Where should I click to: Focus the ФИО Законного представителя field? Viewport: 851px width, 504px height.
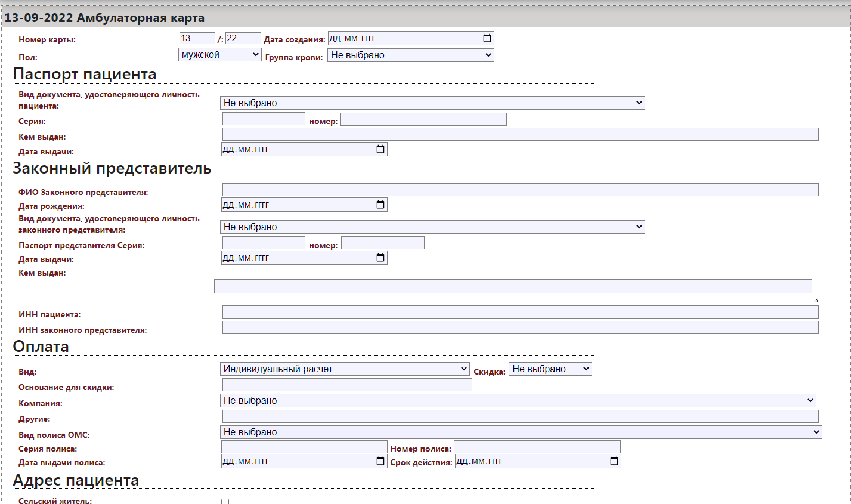(x=520, y=190)
